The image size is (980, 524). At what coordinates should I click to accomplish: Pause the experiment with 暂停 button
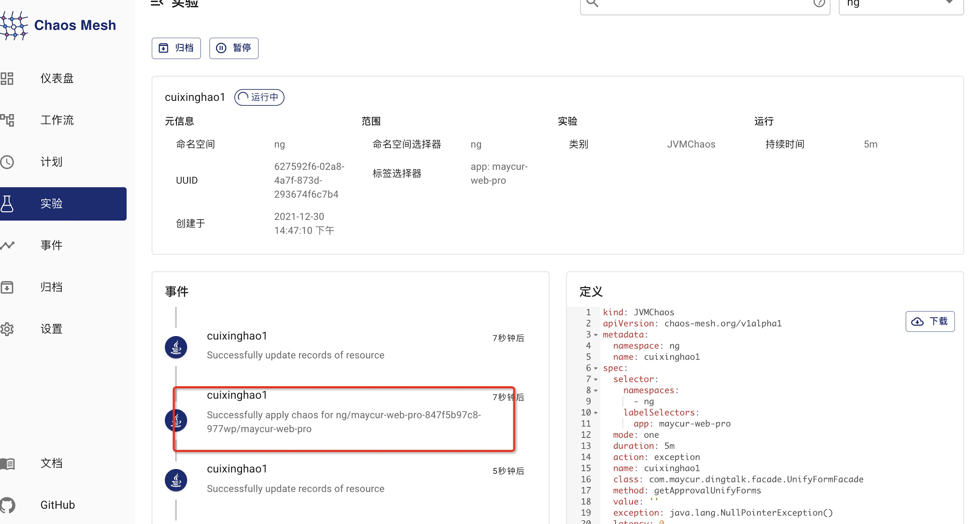tap(234, 48)
